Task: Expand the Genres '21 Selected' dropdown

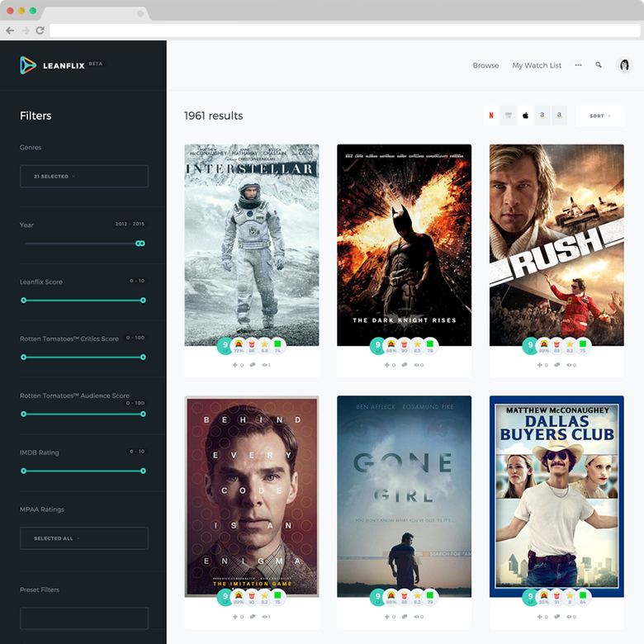Action: 84,177
